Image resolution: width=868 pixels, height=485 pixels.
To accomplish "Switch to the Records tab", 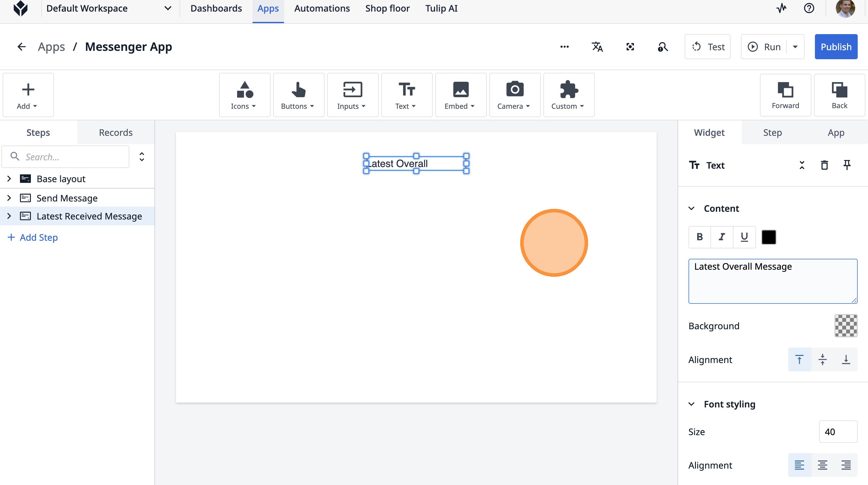I will click(x=115, y=133).
